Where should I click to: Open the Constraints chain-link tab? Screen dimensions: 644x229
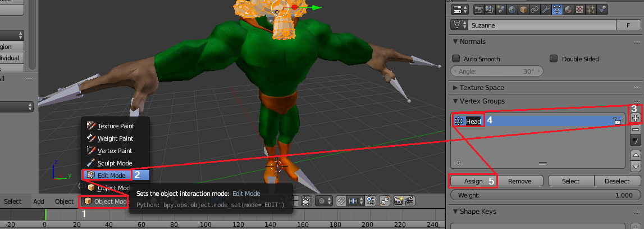click(x=534, y=9)
